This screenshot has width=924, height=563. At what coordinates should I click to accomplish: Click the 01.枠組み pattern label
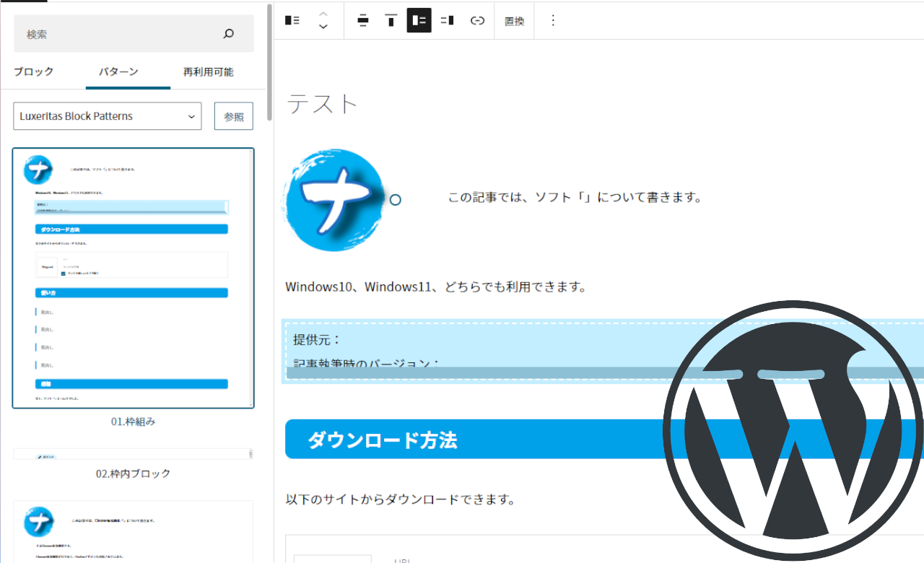click(134, 422)
